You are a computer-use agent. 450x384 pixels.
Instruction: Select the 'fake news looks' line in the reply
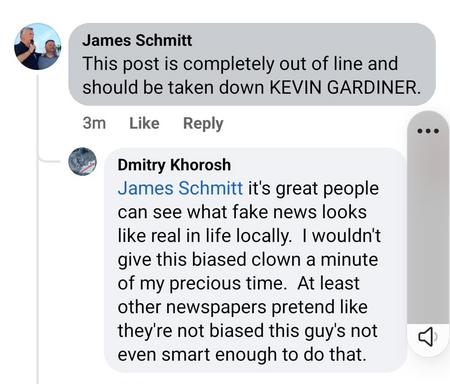[x=242, y=212]
